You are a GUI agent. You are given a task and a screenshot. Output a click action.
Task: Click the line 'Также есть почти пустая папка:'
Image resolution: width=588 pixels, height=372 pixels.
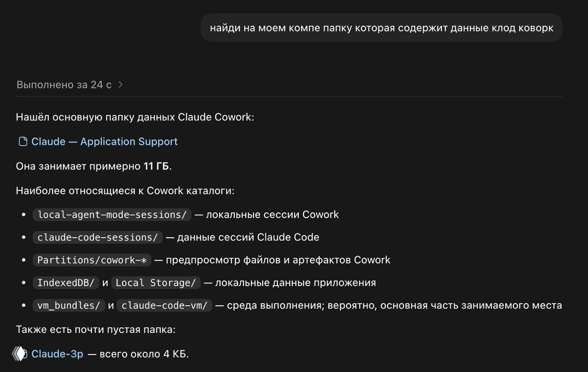[x=96, y=330]
